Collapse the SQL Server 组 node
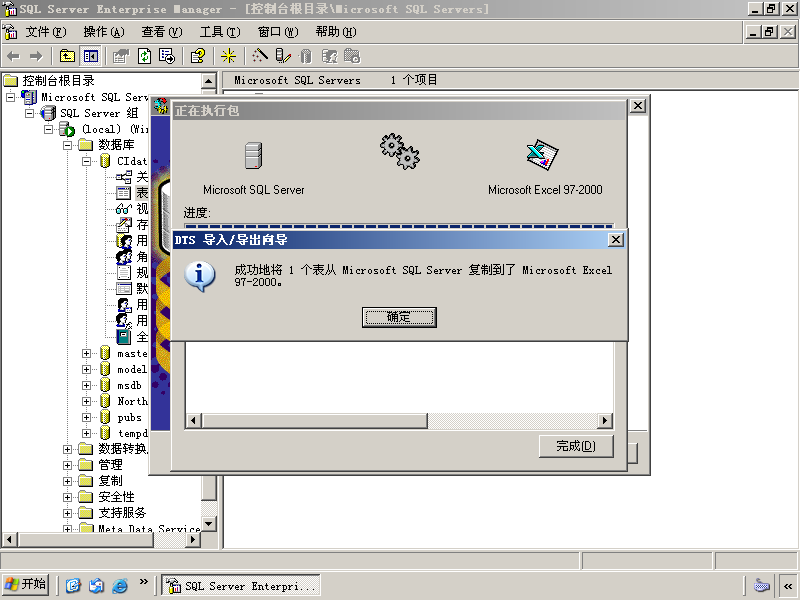Viewport: 800px width, 600px height. [30, 113]
